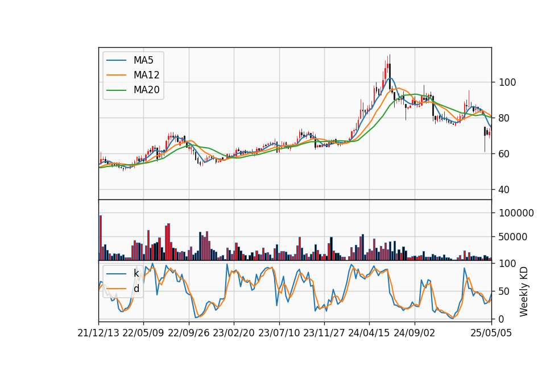
Task: Click the MA12 legend label
Action: pyautogui.click(x=146, y=75)
